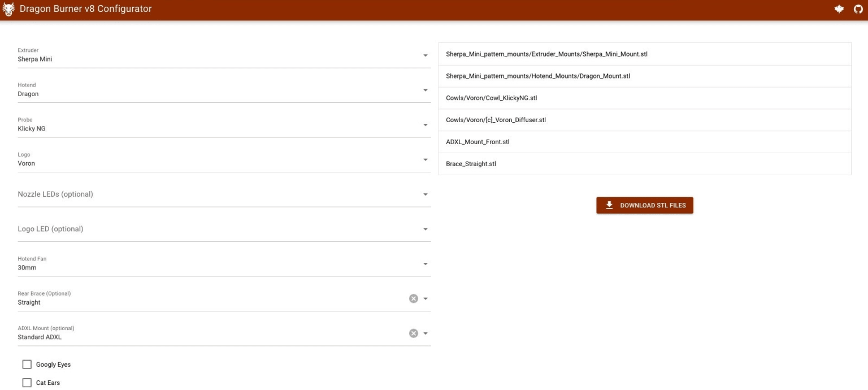Expand the Logo LED optional dropdown
This screenshot has height=390, width=868.
(426, 229)
